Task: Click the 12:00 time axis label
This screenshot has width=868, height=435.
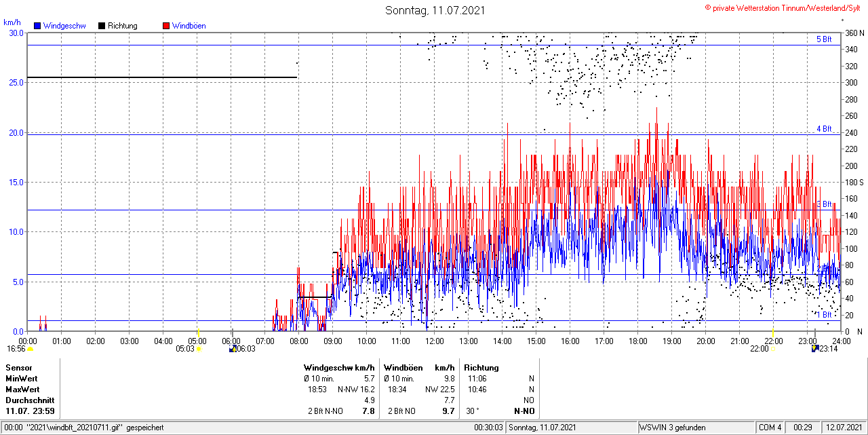Action: 434,341
